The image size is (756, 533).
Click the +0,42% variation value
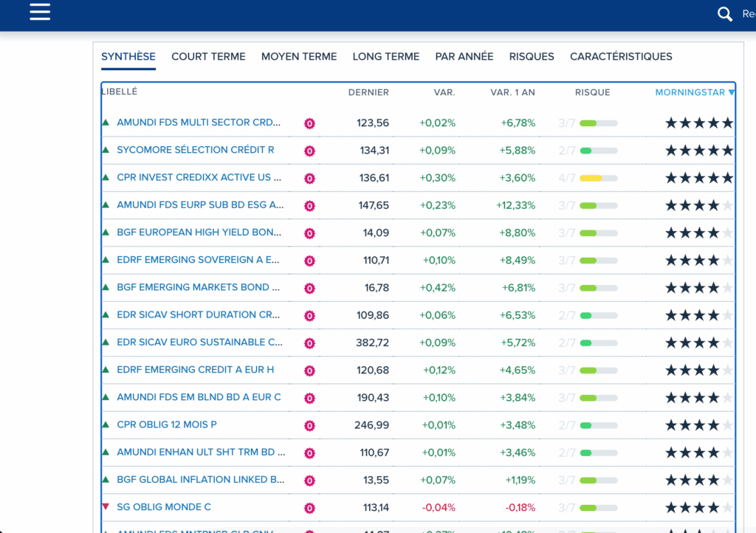[437, 288]
